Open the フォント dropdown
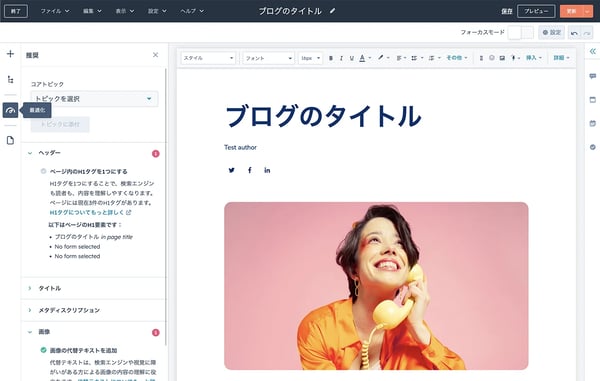This screenshot has height=381, width=600. [x=269, y=58]
